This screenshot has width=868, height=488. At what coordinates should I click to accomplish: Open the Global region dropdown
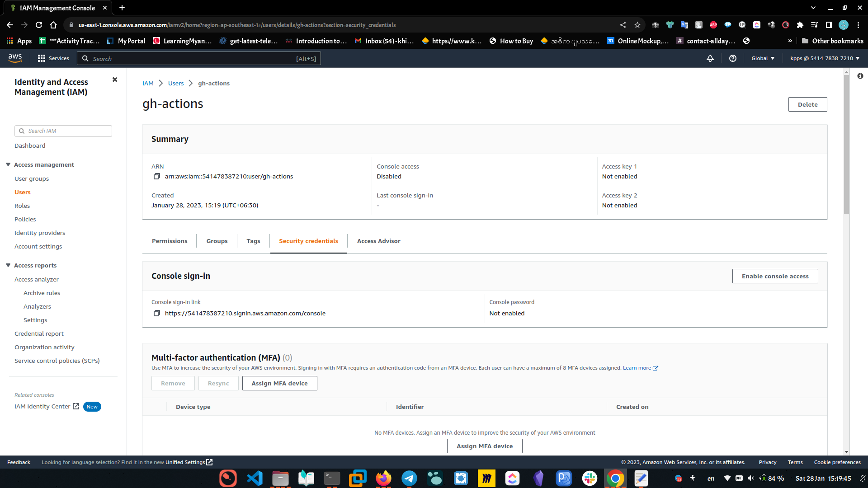tap(763, 58)
